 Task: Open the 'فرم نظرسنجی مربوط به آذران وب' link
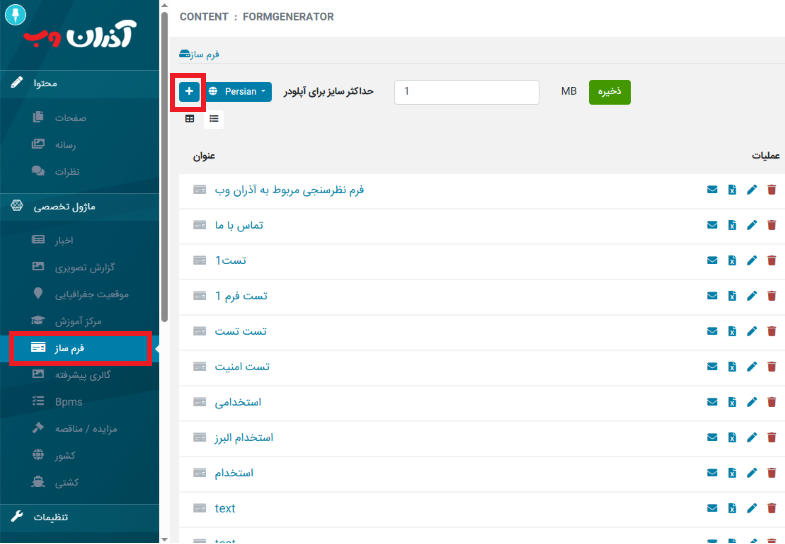point(289,189)
